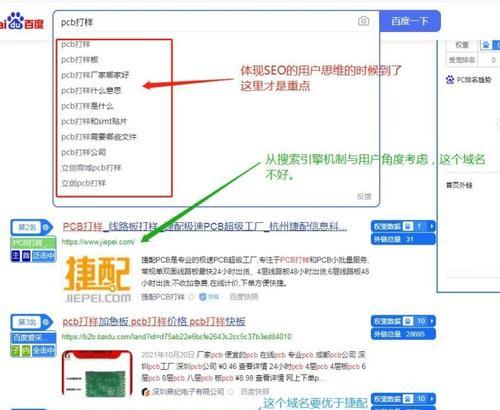Click 外链总量 31 widget
This screenshot has width=500, height=410.
coord(403,239)
